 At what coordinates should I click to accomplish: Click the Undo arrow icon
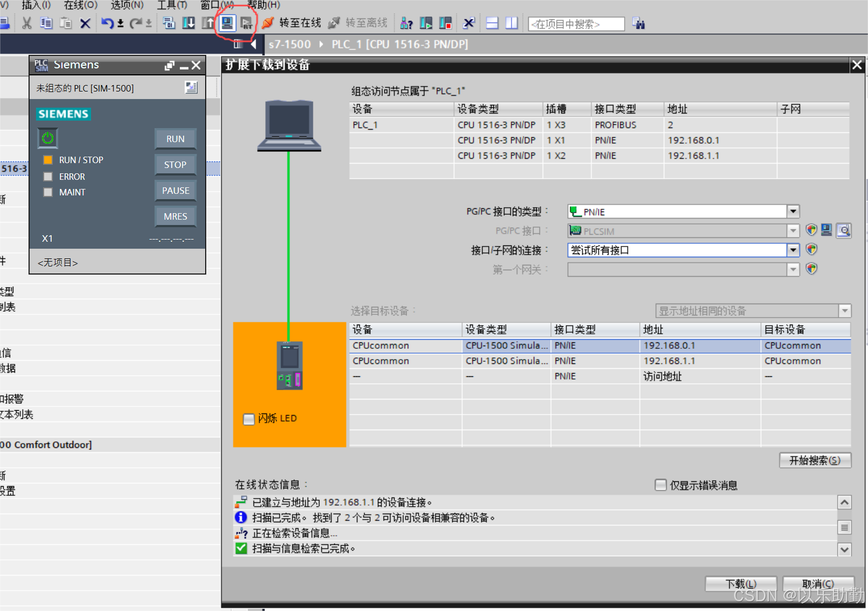(107, 23)
